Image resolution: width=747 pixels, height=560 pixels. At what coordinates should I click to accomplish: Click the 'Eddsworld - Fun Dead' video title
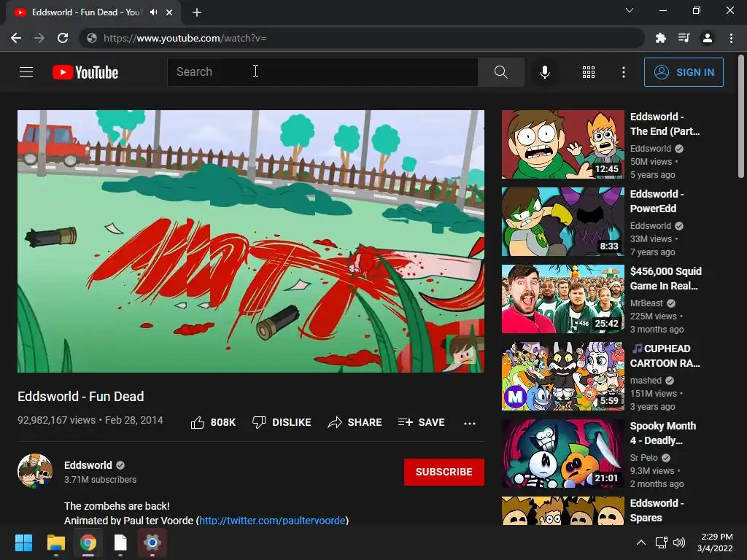pos(80,396)
